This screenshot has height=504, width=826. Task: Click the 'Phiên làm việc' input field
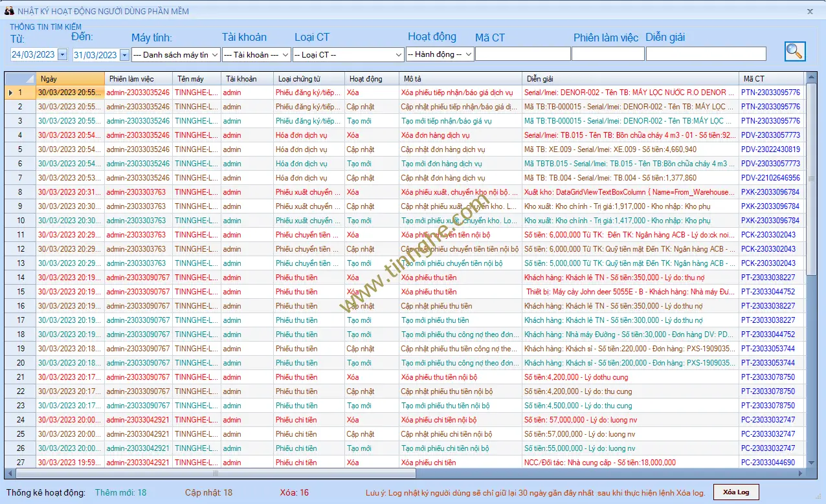point(608,54)
